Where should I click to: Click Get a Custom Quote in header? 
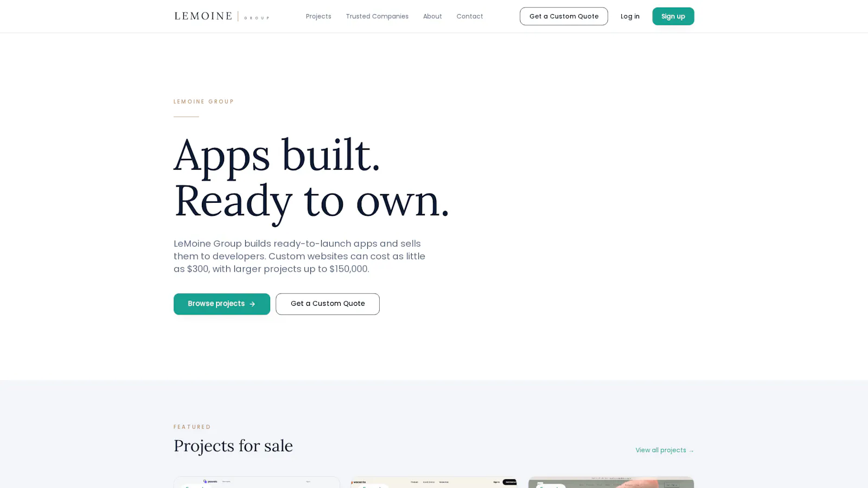[564, 16]
